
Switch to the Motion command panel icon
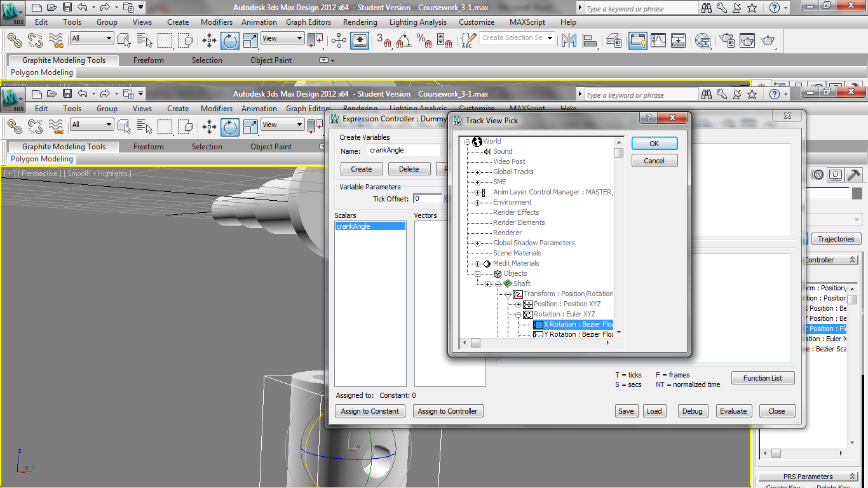coord(818,175)
